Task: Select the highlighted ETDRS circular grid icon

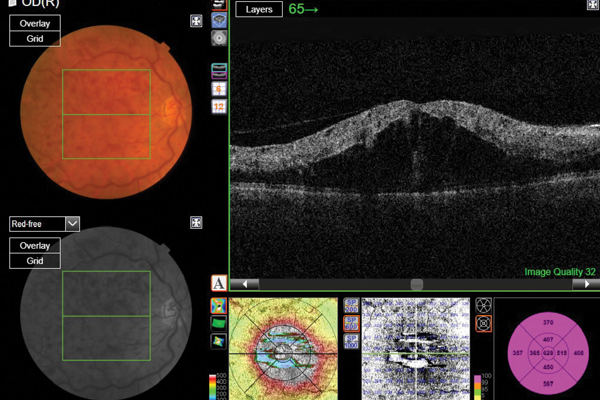Action: click(483, 322)
